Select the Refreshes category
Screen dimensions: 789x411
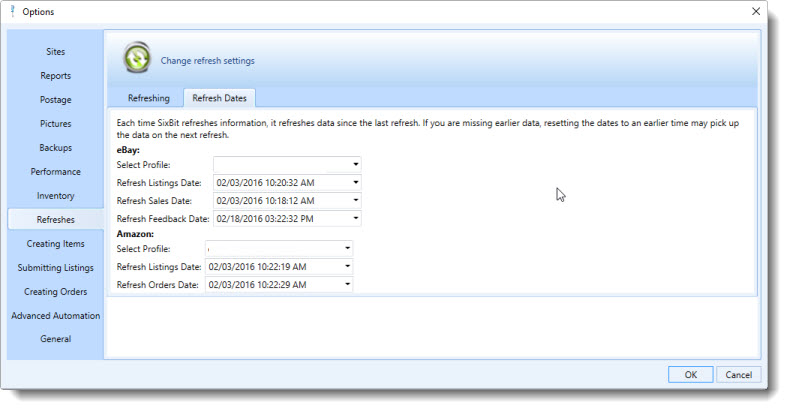click(x=55, y=219)
